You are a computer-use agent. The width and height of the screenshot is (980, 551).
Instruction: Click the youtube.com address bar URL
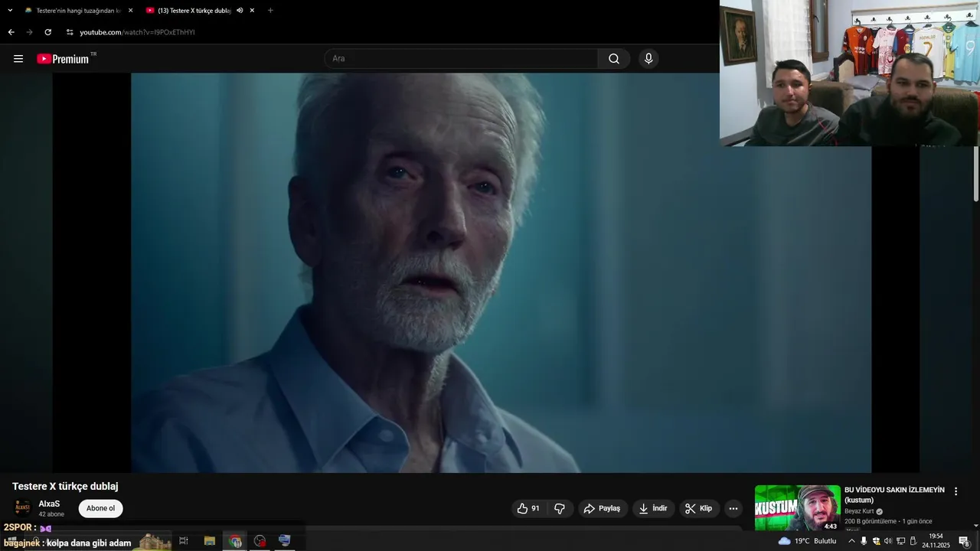[x=137, y=32]
